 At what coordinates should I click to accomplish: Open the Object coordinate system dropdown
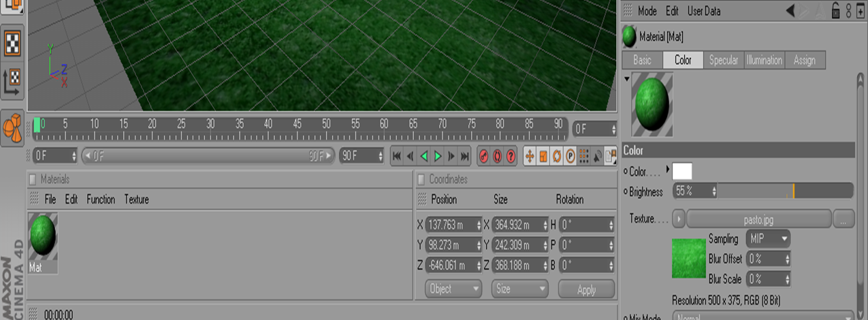click(x=453, y=289)
